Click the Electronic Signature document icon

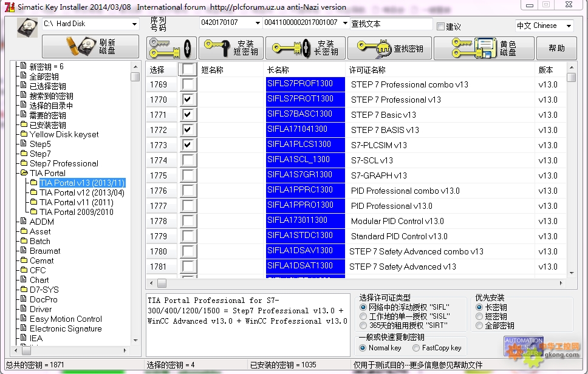point(24,328)
